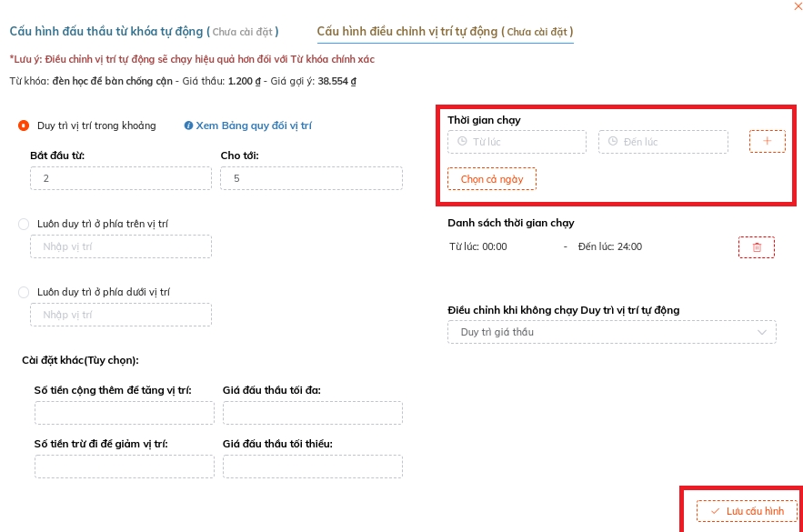Close the configuration dialog with X icon
Screen dimensions: 803x532
tap(798, 6)
